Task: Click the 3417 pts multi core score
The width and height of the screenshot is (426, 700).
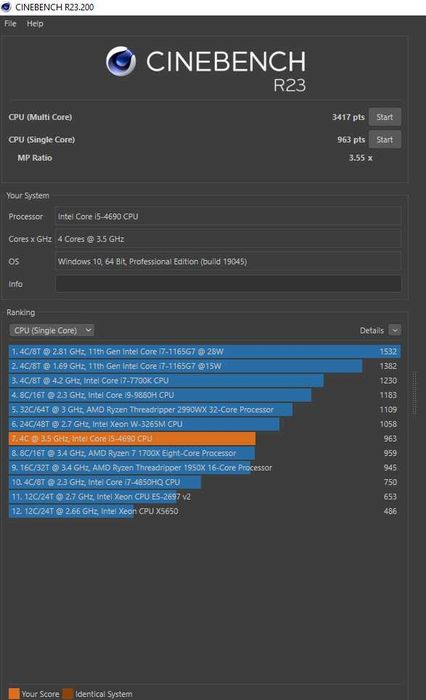Action: click(x=348, y=117)
